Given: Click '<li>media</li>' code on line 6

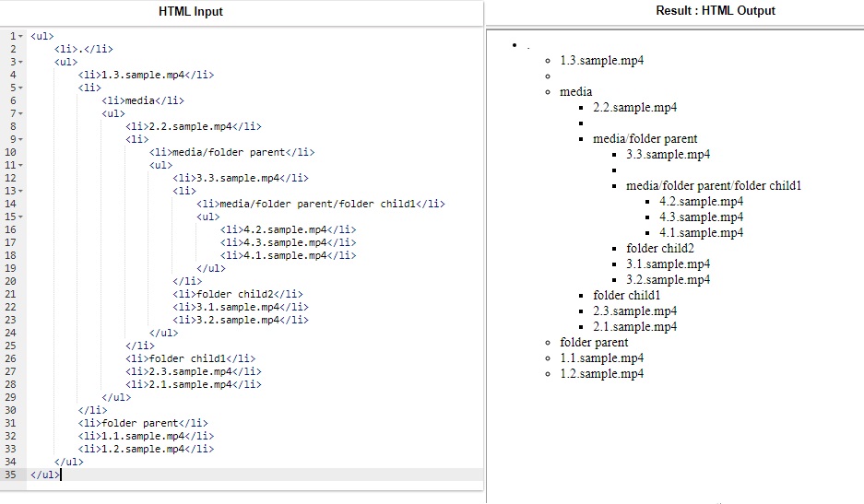Looking at the screenshot, I should (x=143, y=100).
